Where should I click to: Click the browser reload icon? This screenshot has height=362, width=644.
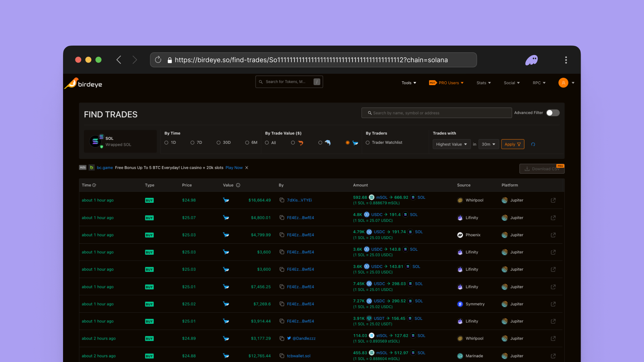coord(158,60)
